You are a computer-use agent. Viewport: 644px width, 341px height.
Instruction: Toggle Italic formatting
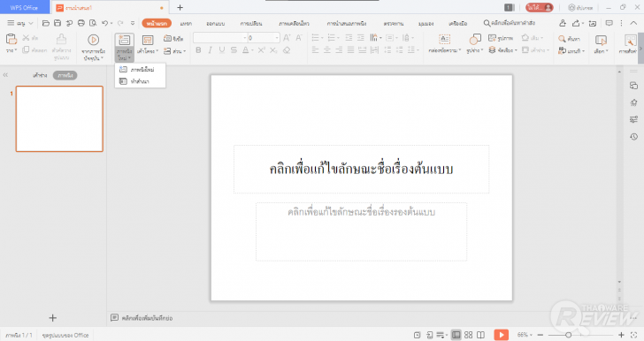pos(211,50)
